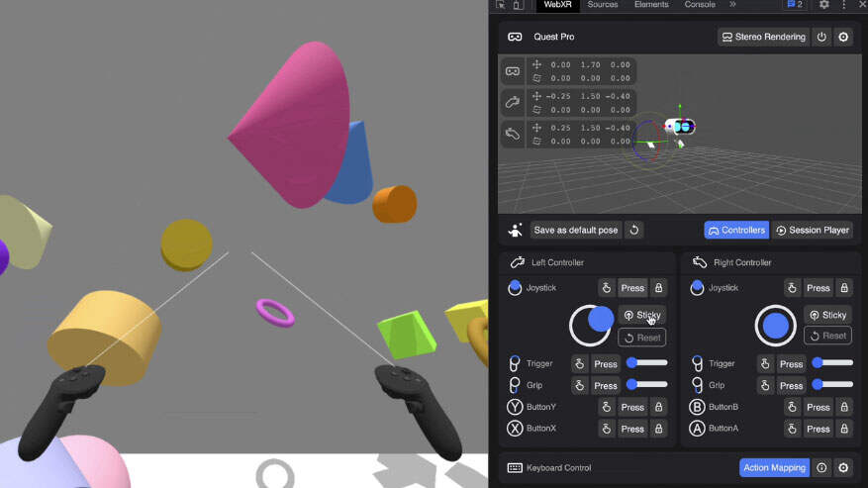Open Keyboard Control settings gear
868x488 pixels.
[x=843, y=467]
